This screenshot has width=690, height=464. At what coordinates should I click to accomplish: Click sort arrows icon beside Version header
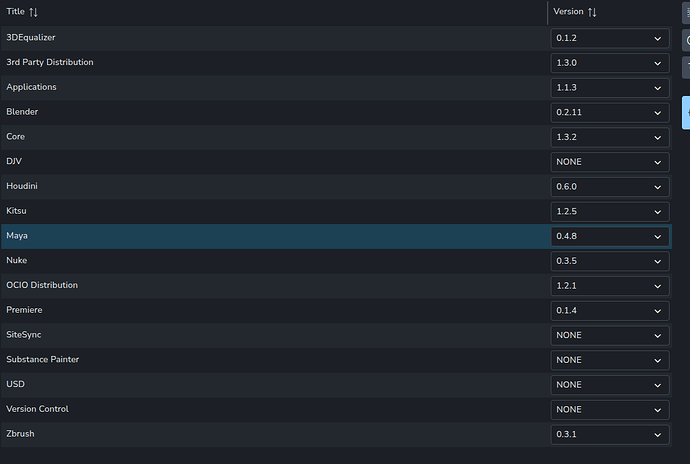click(592, 12)
